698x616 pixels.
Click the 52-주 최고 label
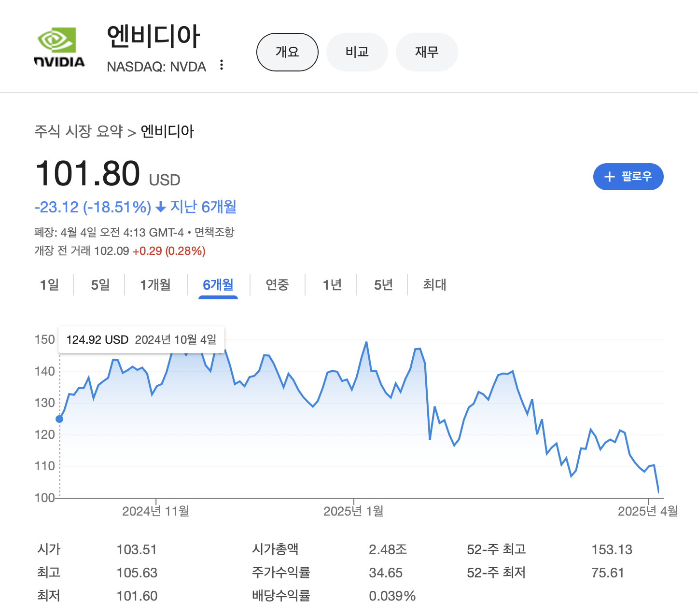496,549
